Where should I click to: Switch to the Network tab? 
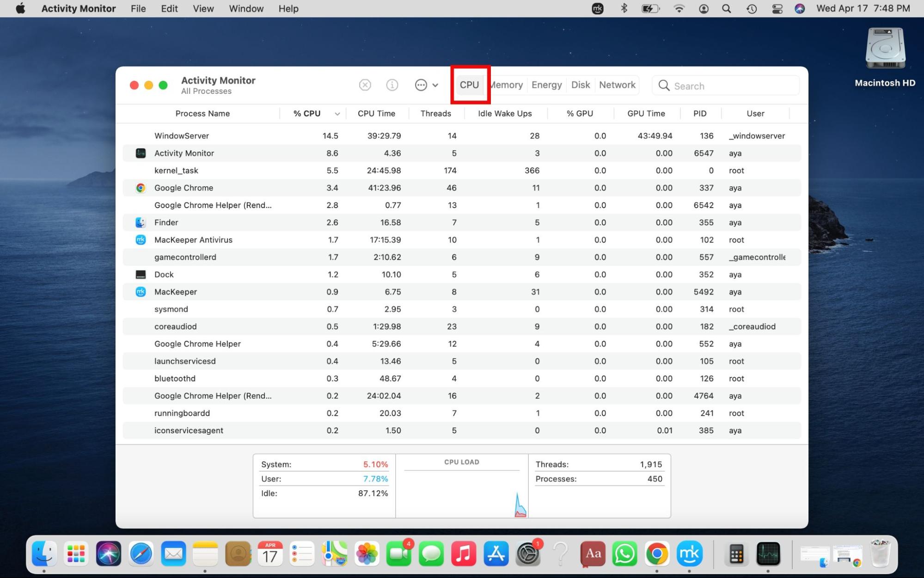(x=617, y=85)
